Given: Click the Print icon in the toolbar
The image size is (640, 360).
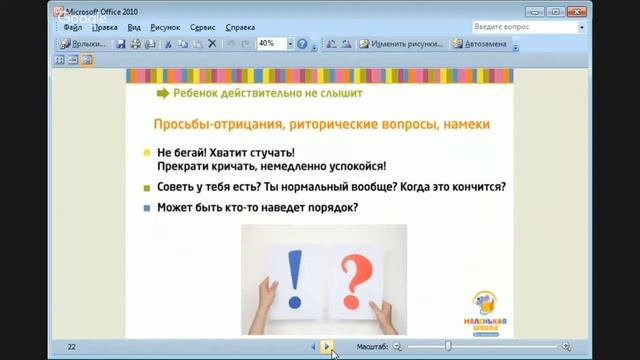Looking at the screenshot, I should click(x=136, y=44).
